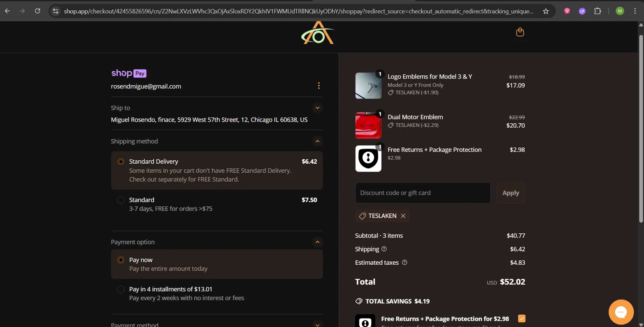Click the $20.70 item price
644x327 pixels.
coord(516,125)
